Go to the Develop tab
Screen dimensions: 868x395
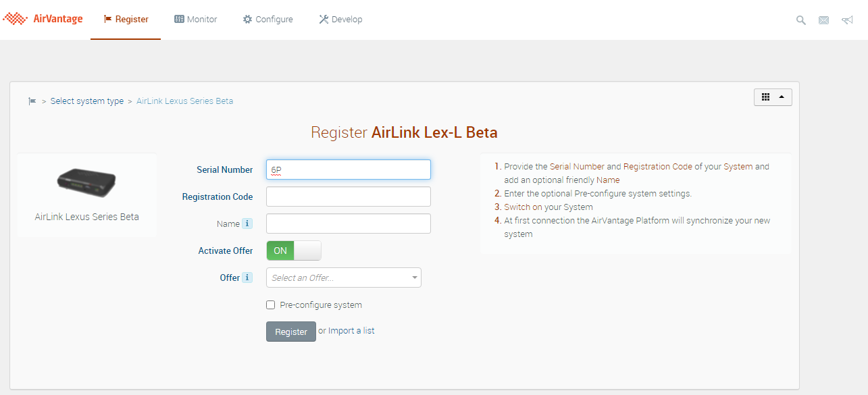pos(340,20)
